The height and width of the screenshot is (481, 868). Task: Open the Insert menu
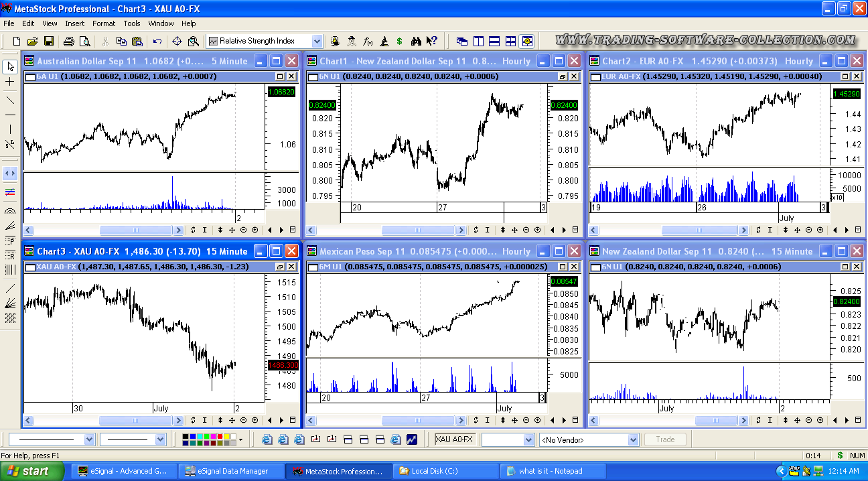tap(74, 23)
